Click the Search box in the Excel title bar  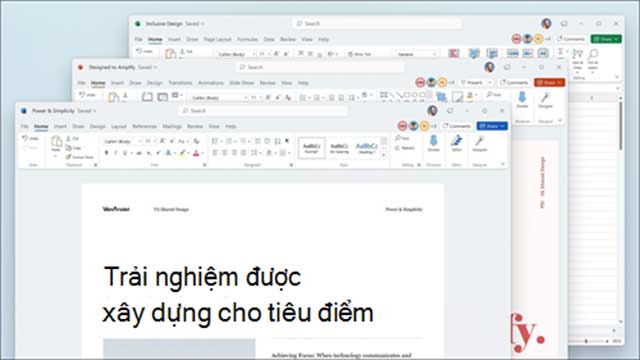[x=377, y=24]
